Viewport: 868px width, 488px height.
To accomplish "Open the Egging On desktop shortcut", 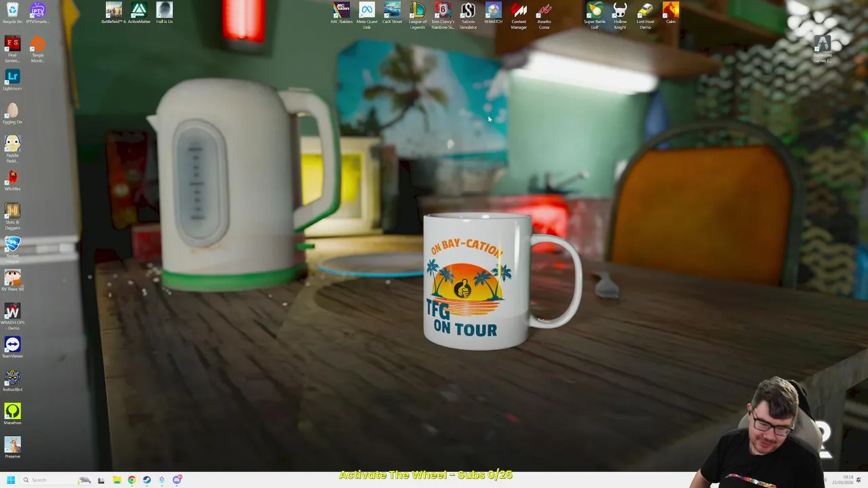I will tap(12, 114).
